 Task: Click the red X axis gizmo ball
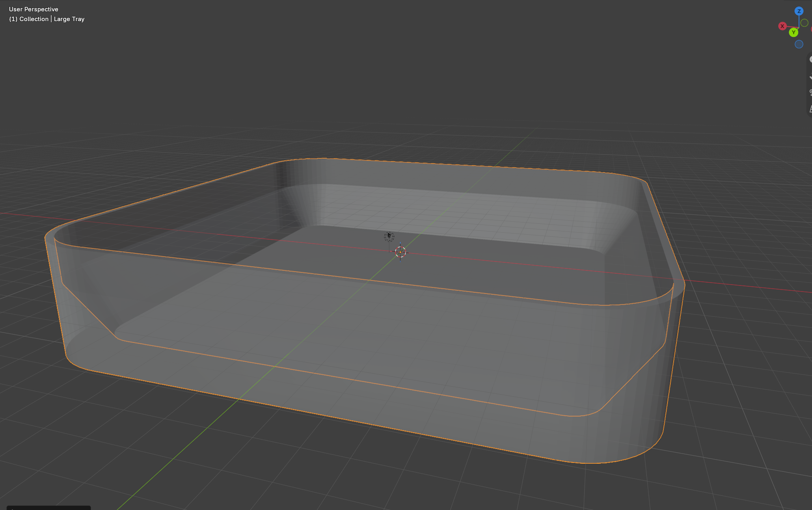coord(782,26)
